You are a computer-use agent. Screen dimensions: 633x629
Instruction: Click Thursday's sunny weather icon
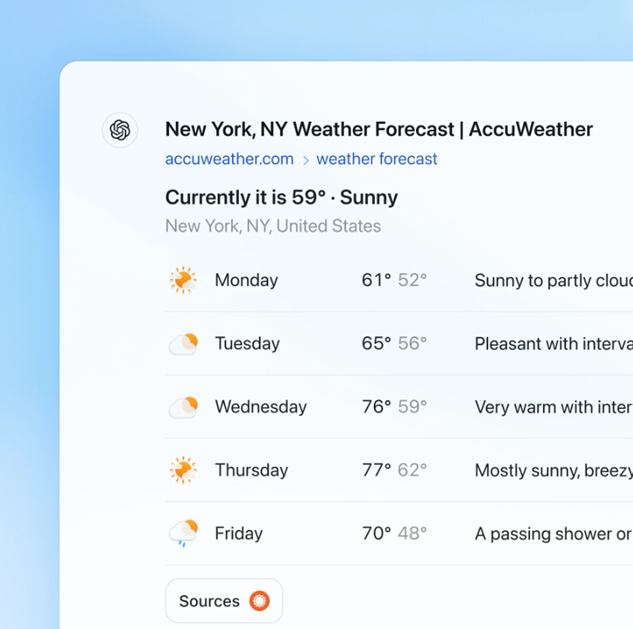[183, 470]
